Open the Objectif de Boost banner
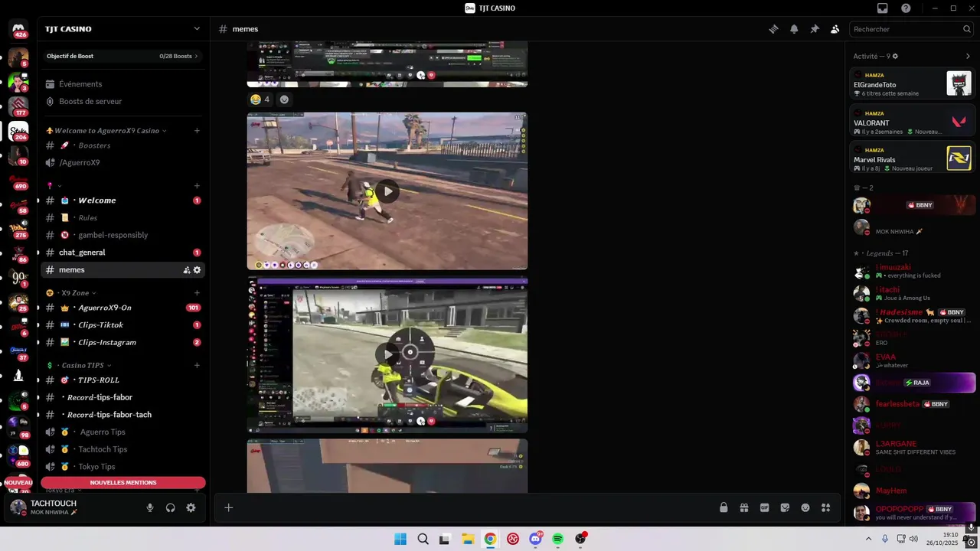This screenshot has height=551, width=980. [x=122, y=56]
